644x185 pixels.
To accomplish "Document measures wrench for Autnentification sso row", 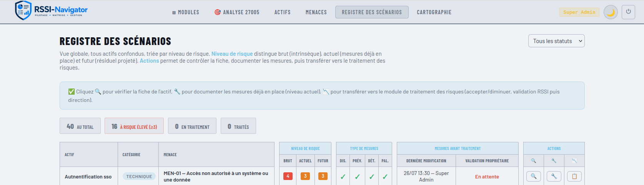I will tap(554, 176).
